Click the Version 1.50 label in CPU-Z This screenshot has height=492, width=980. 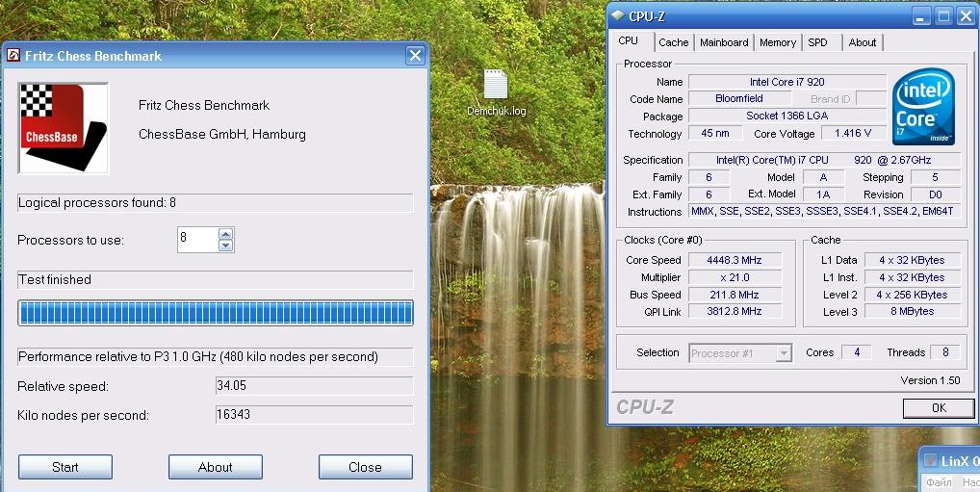tap(930, 380)
